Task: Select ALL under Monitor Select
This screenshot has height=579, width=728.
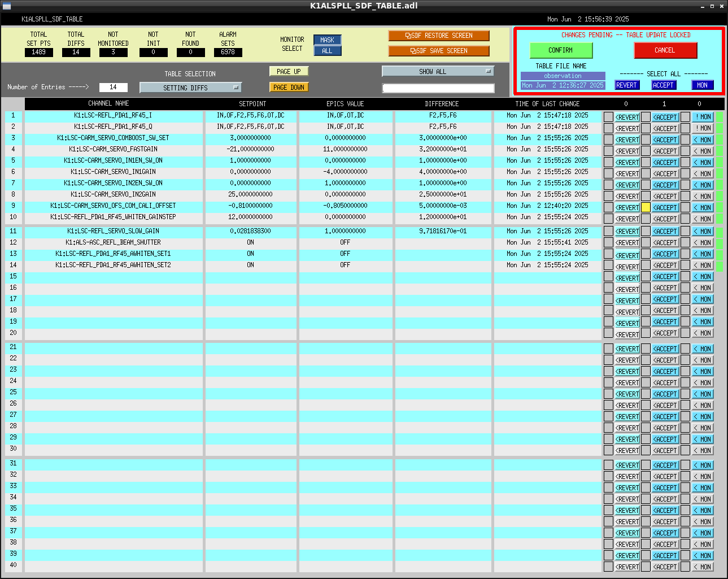Action: [328, 51]
